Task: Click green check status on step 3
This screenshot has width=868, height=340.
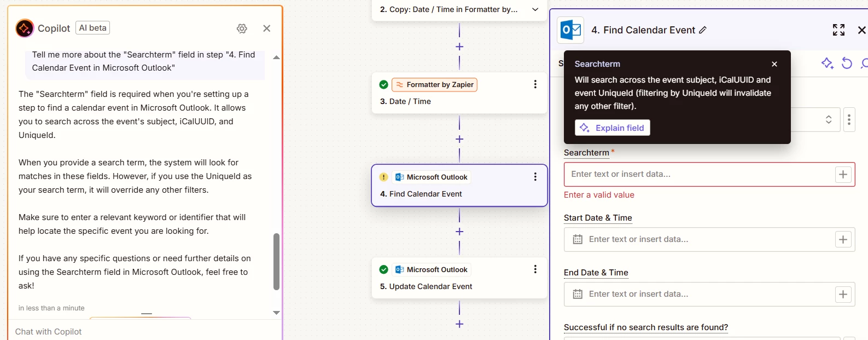Action: (383, 84)
